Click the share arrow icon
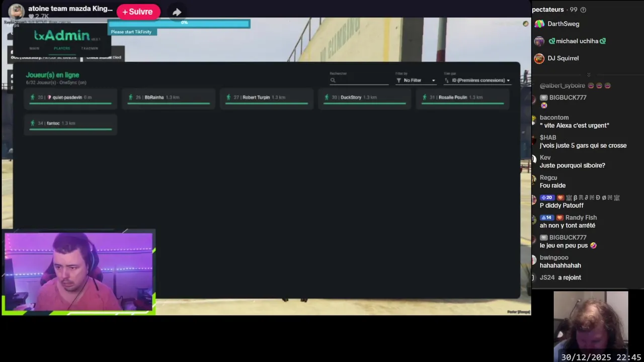The image size is (644, 362). point(177,12)
